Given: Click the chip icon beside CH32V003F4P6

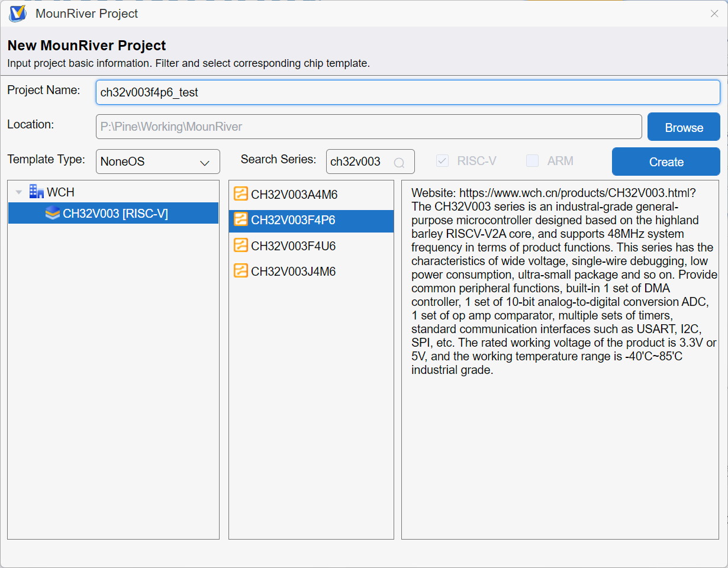Looking at the screenshot, I should [x=241, y=220].
